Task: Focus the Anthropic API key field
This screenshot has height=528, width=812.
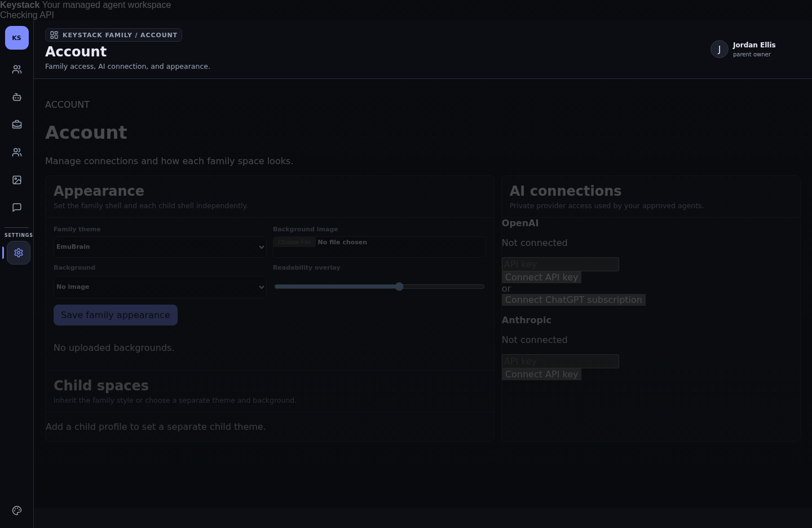Action: tap(561, 361)
